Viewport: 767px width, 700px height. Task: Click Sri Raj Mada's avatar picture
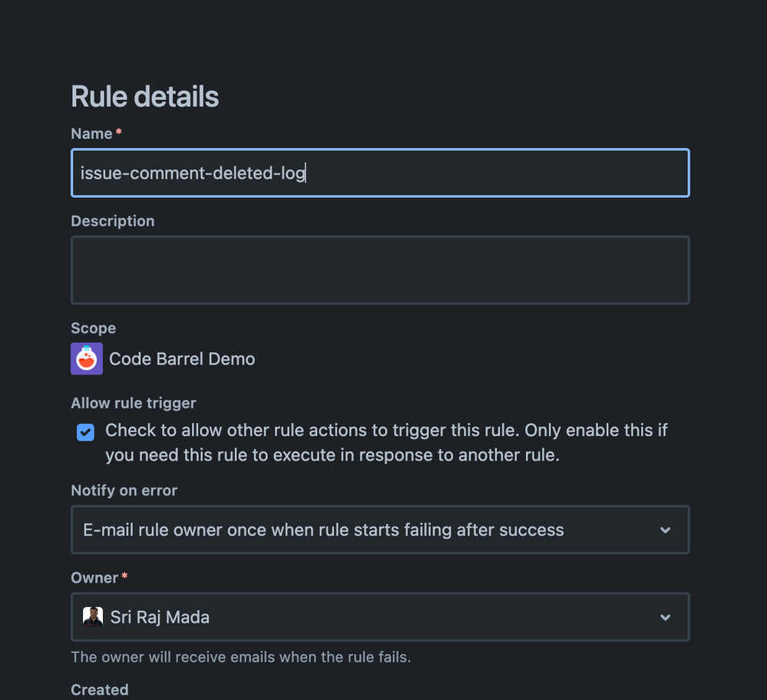(x=92, y=617)
